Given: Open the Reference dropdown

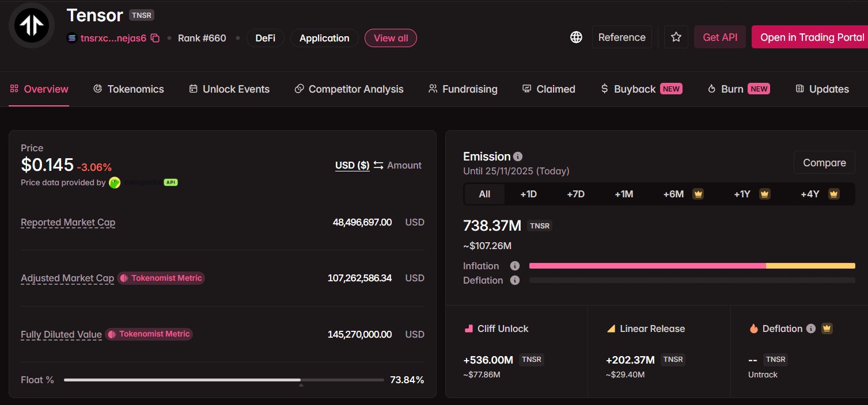Looking at the screenshot, I should tap(621, 37).
